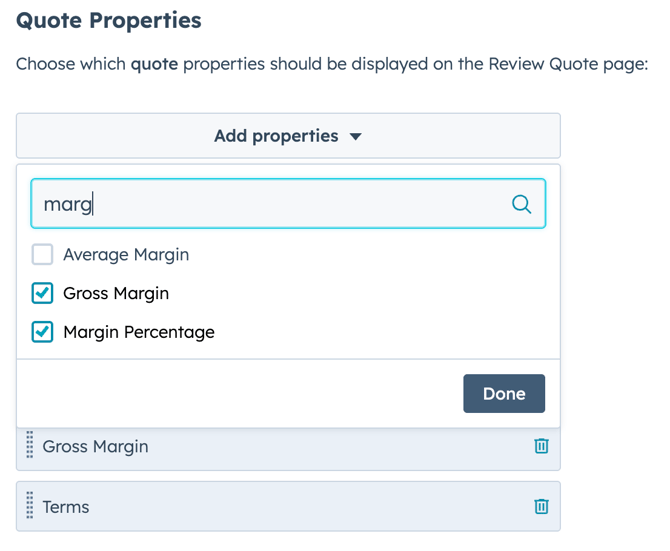Click the Gross Margin option label in the list

coord(116,293)
